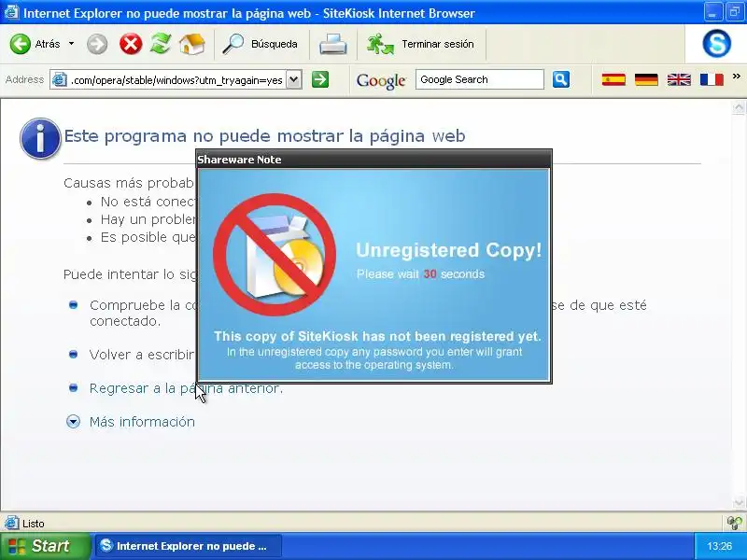Click the title bar page icon
This screenshot has height=560, width=747.
11,12
